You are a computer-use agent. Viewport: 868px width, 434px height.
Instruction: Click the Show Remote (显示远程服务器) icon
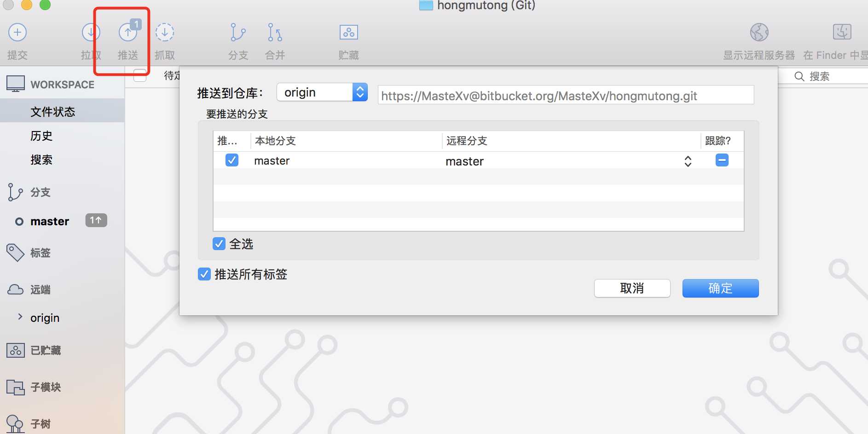(759, 32)
